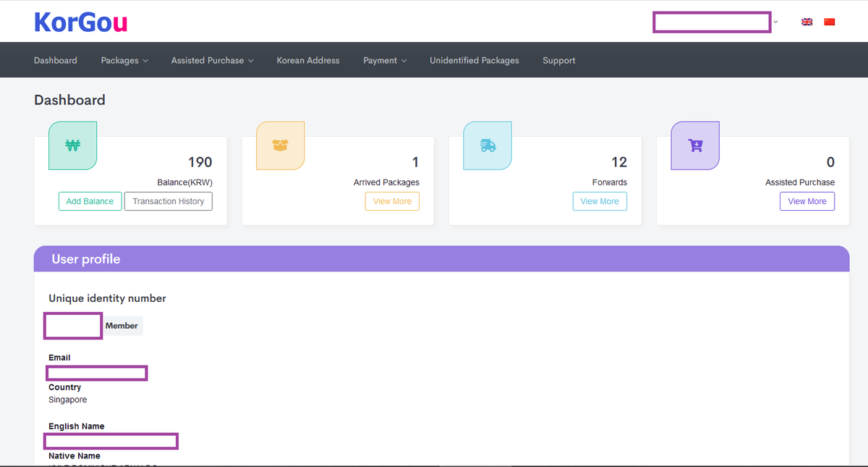Click the open box Arrived Packages icon
The image size is (868, 467).
[x=280, y=146]
